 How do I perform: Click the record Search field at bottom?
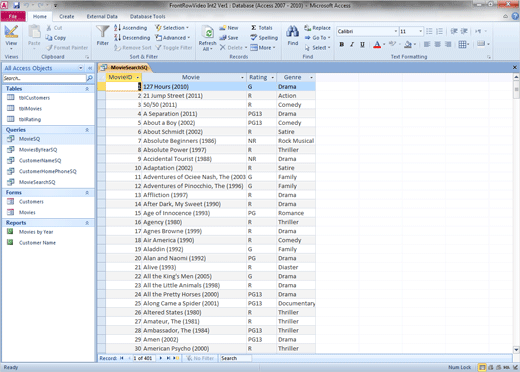pos(236,358)
